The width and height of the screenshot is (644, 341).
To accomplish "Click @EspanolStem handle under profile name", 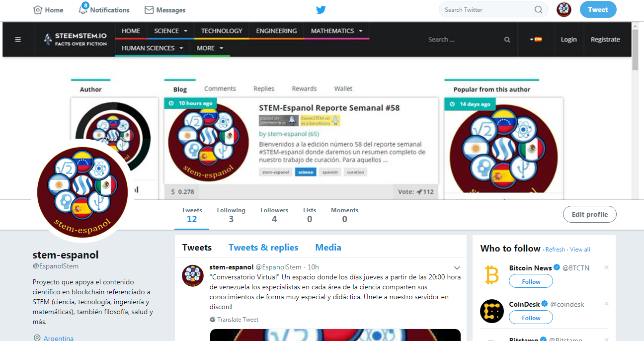I will 56,266.
